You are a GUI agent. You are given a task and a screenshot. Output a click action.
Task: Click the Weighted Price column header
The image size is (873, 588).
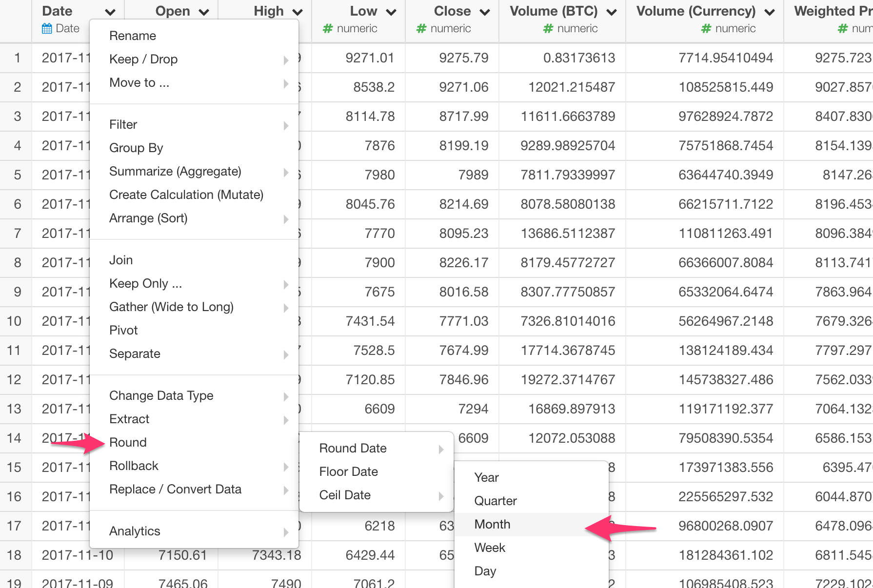coord(833,11)
